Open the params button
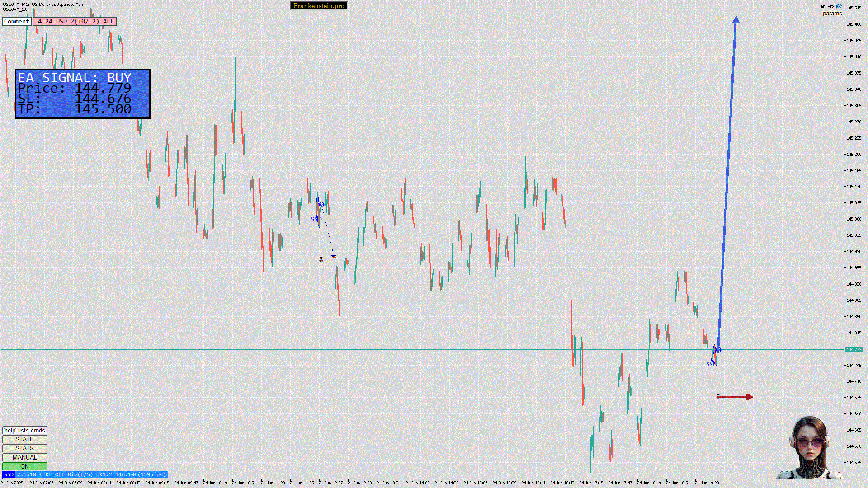The width and height of the screenshot is (868, 488). coord(832,14)
